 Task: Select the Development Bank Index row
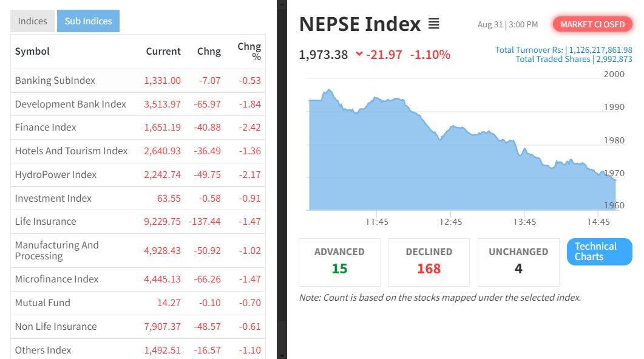(70, 104)
